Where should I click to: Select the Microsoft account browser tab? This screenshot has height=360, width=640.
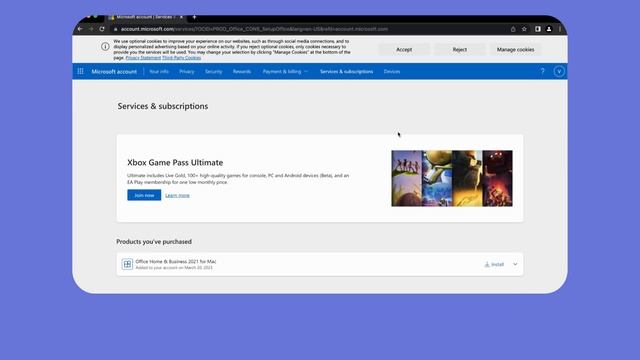pos(146,17)
